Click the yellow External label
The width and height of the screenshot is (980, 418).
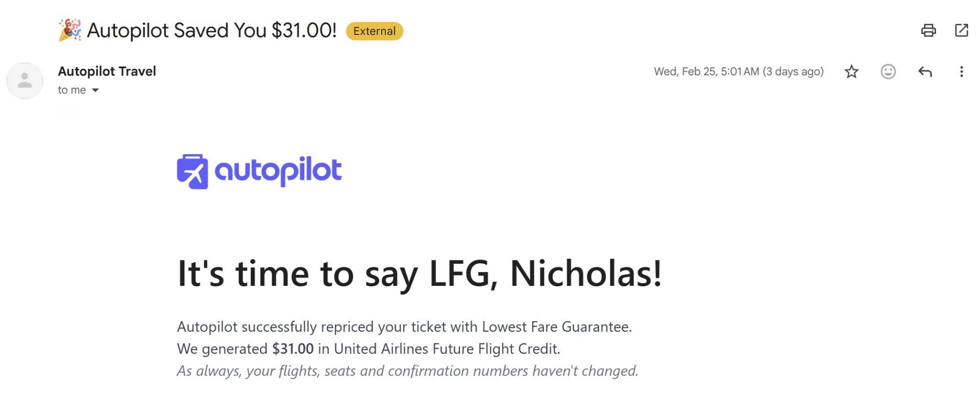tap(374, 31)
